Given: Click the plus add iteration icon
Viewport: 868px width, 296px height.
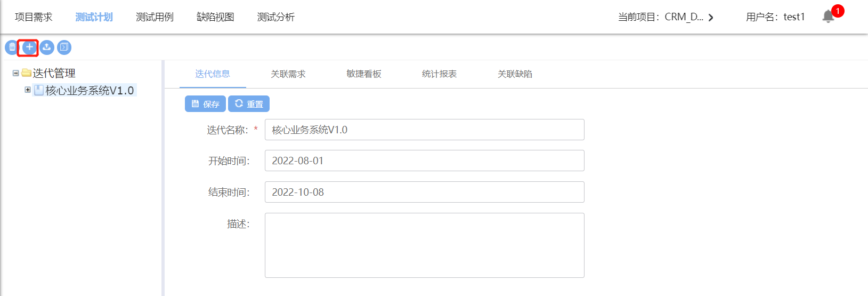Looking at the screenshot, I should coord(29,47).
